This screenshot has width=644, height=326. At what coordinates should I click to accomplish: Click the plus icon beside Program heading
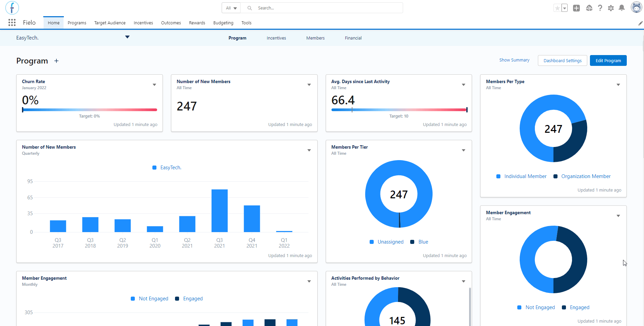click(x=56, y=61)
